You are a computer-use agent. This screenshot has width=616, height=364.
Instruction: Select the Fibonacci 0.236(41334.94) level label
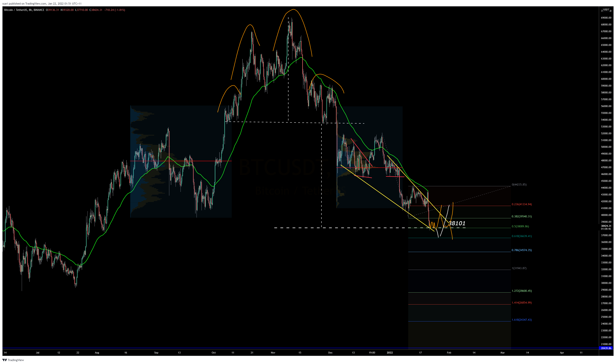[x=521, y=204]
